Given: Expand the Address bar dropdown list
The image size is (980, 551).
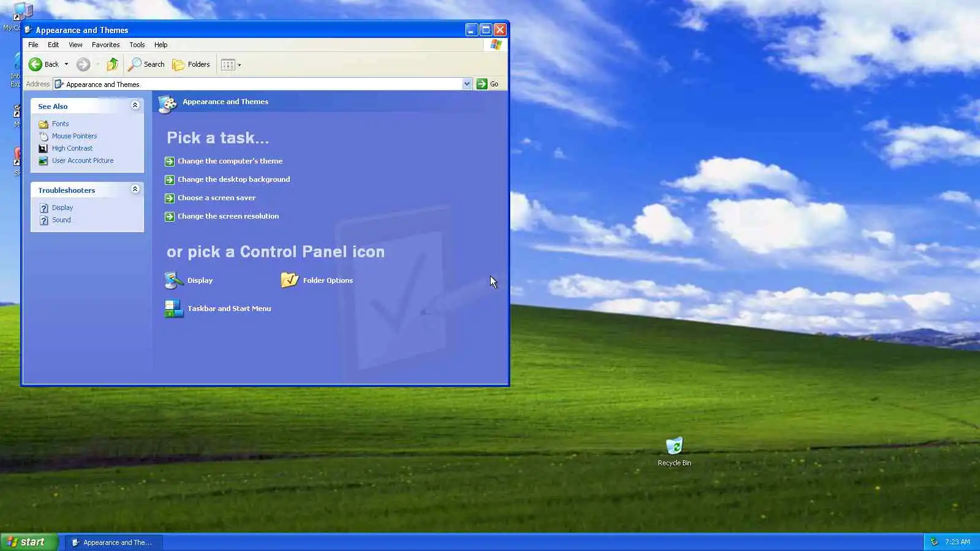Looking at the screenshot, I should pyautogui.click(x=467, y=84).
